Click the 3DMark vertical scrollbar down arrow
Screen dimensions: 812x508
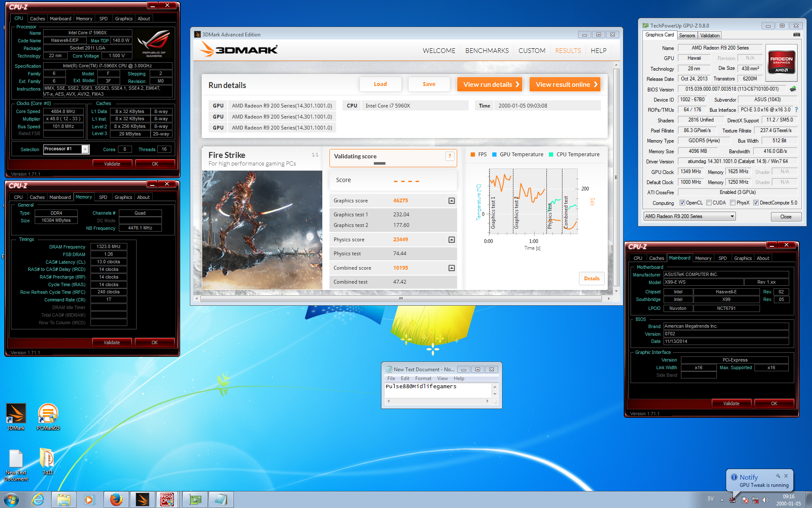click(616, 291)
